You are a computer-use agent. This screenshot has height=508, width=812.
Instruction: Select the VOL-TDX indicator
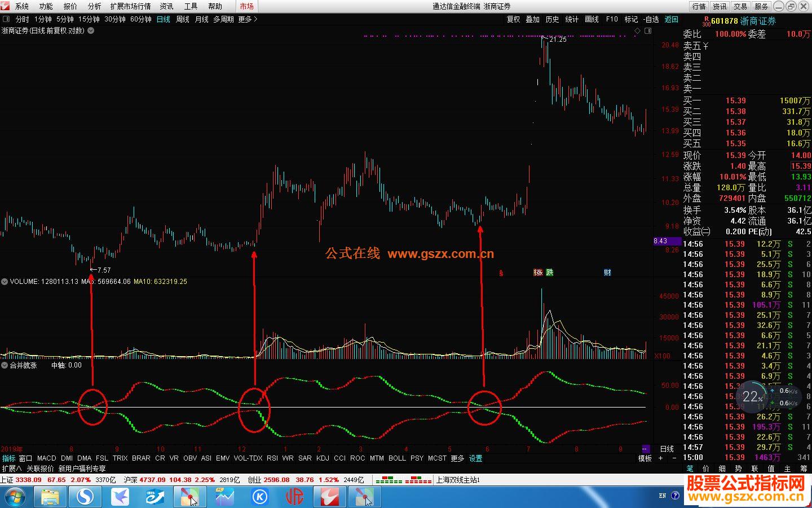248,458
